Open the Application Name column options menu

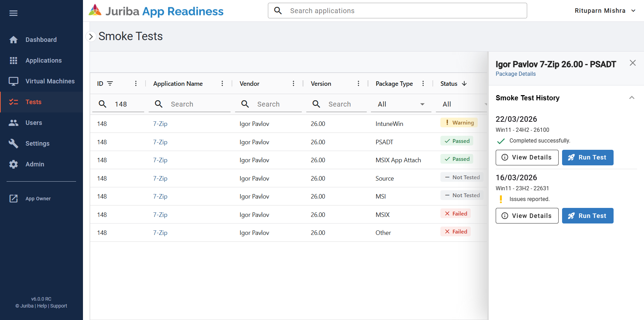222,83
